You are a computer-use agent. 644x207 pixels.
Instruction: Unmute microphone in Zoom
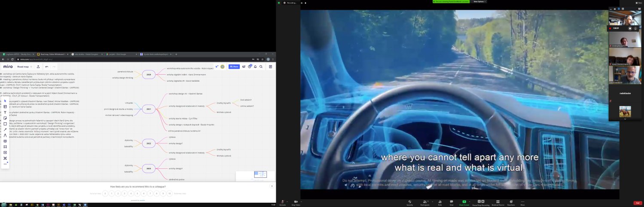(282, 202)
